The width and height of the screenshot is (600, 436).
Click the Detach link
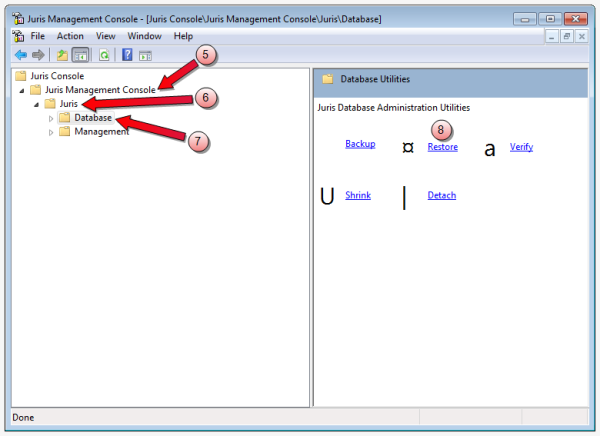point(442,195)
